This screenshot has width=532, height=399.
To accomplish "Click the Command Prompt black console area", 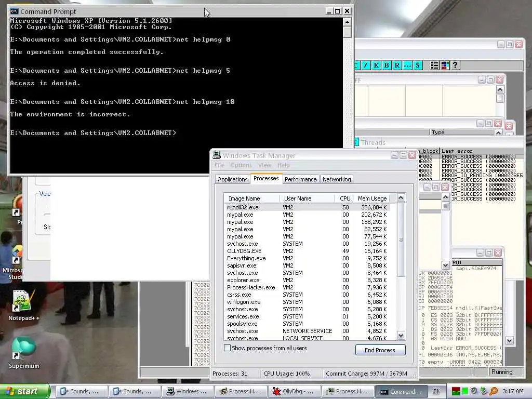I will (176, 95).
